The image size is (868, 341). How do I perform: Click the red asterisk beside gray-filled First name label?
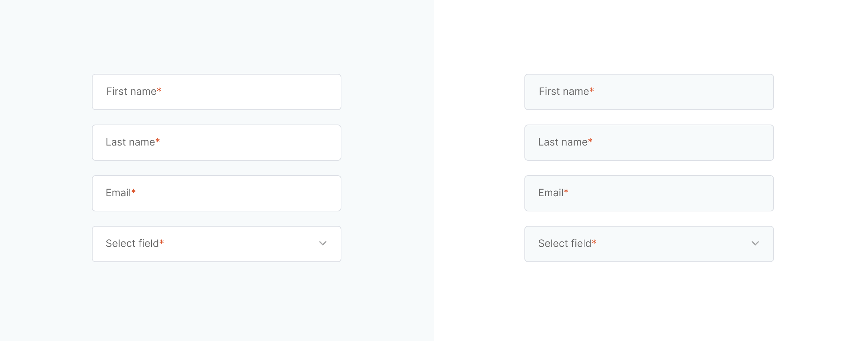click(x=592, y=90)
